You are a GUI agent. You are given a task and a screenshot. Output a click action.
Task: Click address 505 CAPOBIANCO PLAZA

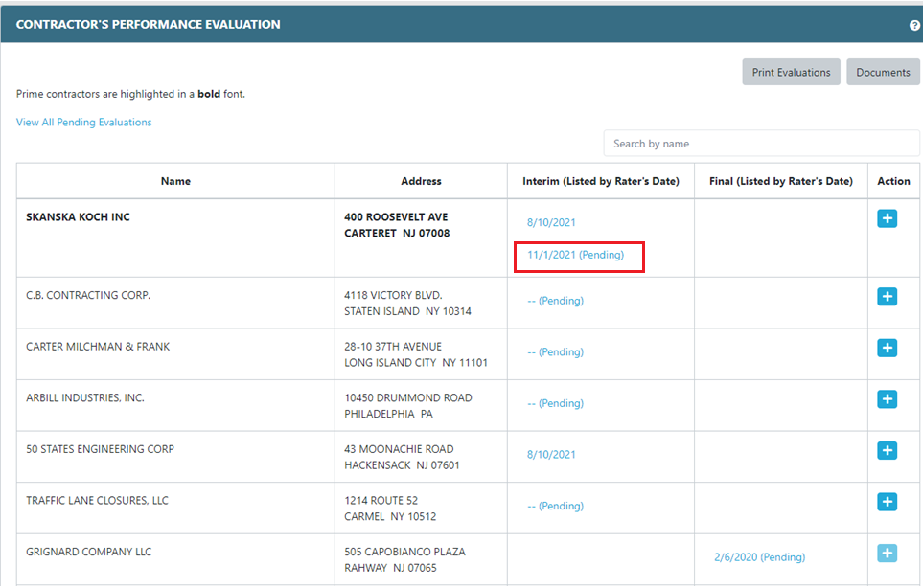tap(404, 552)
